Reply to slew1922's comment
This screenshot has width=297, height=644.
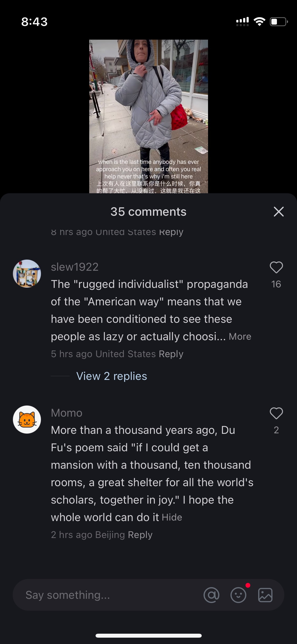(x=171, y=354)
